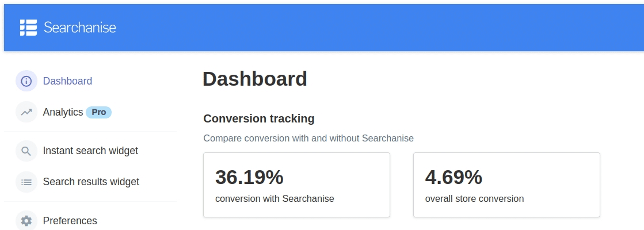The image size is (644, 230).
Task: Click the Preferences gear icon
Action: coord(26,220)
